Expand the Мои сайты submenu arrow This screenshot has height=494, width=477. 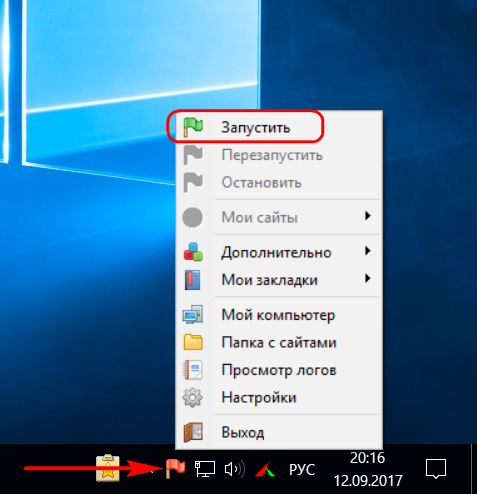(x=367, y=216)
